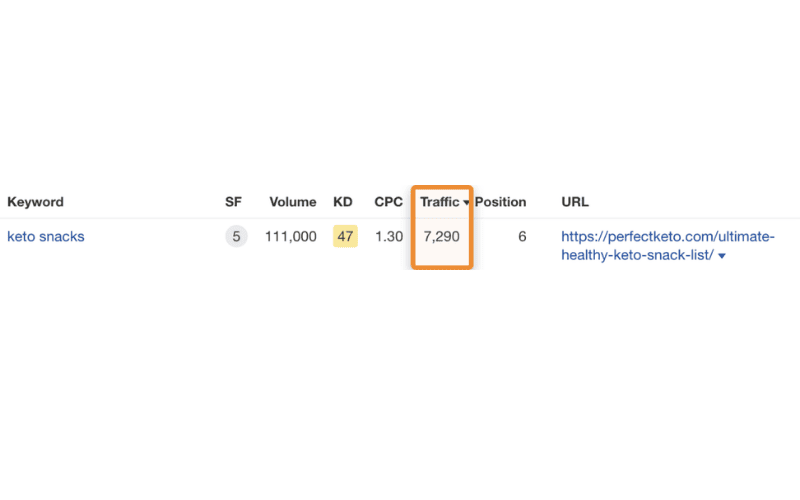
Task: Sort by the Position column header
Action: 501,202
